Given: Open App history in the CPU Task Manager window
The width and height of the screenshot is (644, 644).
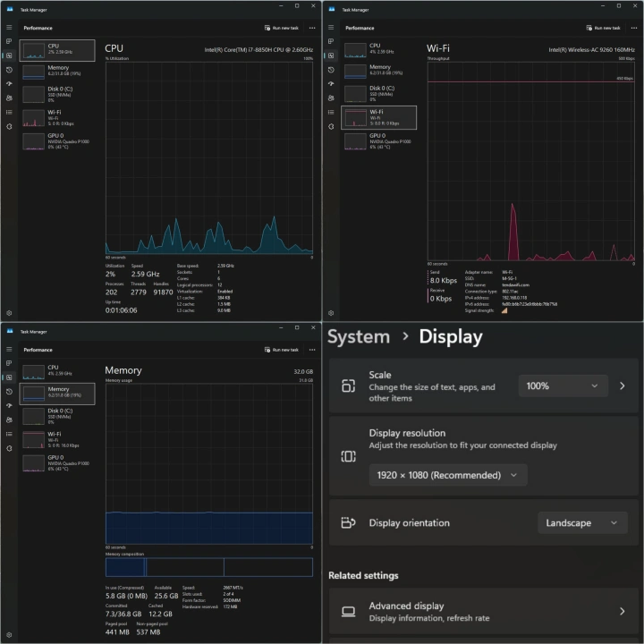Looking at the screenshot, I should [x=8, y=69].
